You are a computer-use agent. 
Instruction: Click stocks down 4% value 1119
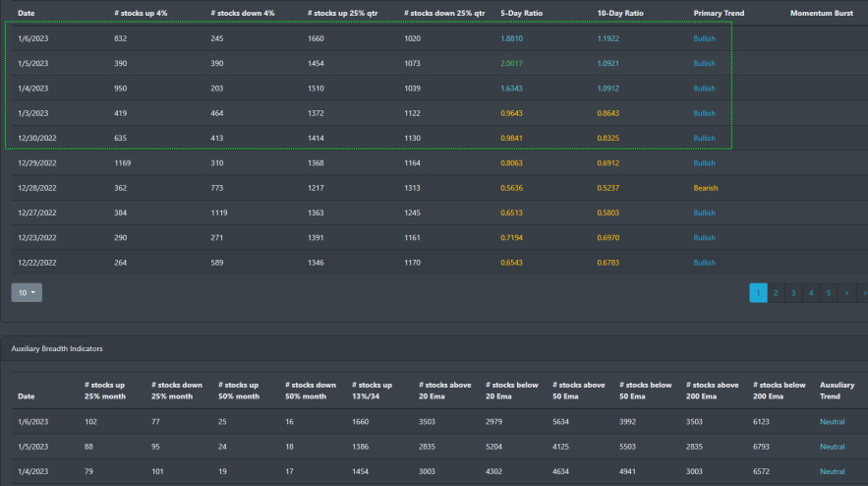click(219, 213)
